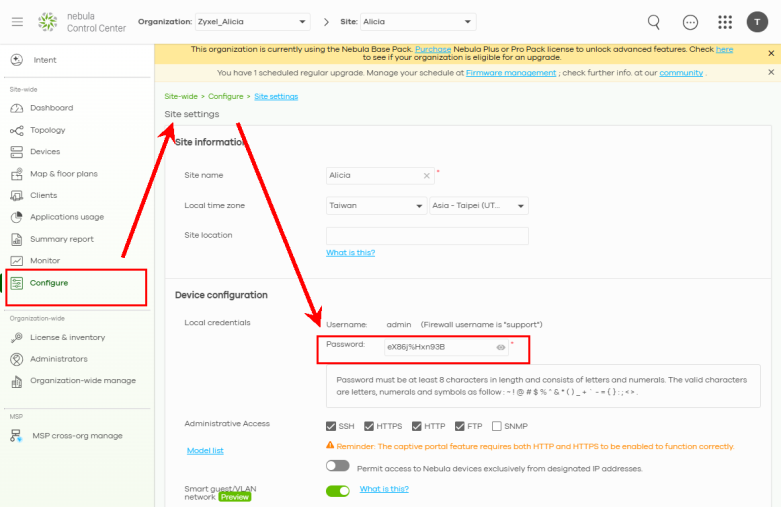The image size is (781, 507).
Task: Click the Purchase link in banner
Action: coord(433,49)
